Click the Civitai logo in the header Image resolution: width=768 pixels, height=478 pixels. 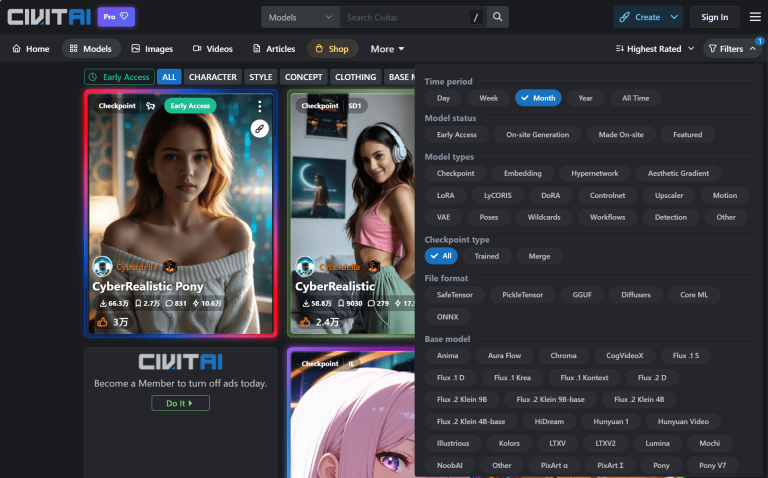pyautogui.click(x=49, y=17)
